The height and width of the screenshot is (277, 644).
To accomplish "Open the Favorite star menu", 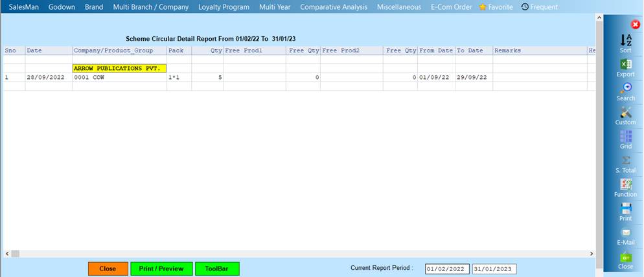I will [x=496, y=7].
